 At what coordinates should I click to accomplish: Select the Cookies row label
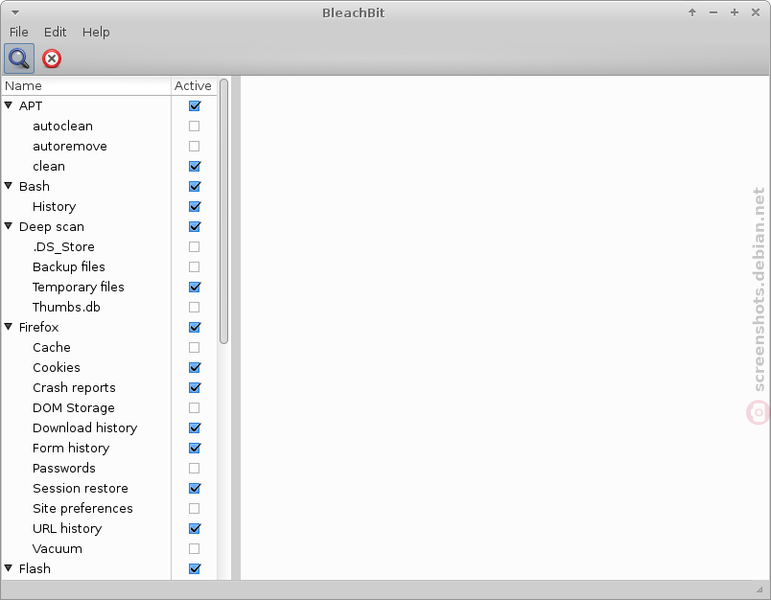56,368
